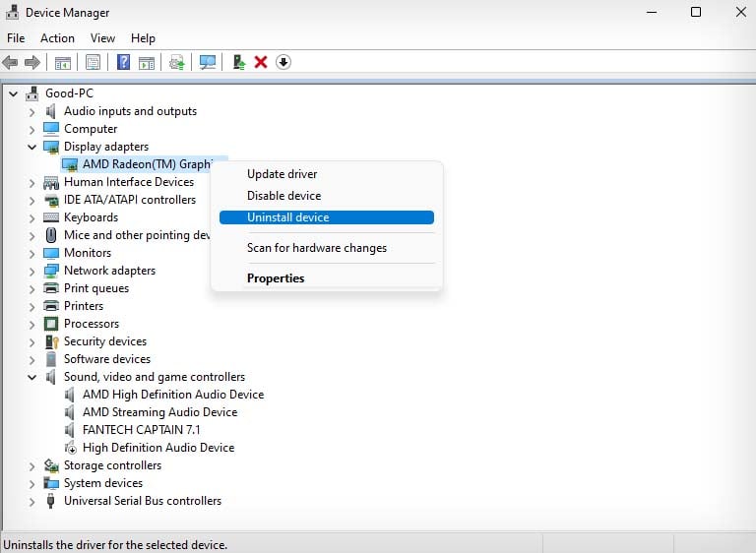Screen dimensions: 756x553
Task: Open the View menu
Action: tap(102, 37)
